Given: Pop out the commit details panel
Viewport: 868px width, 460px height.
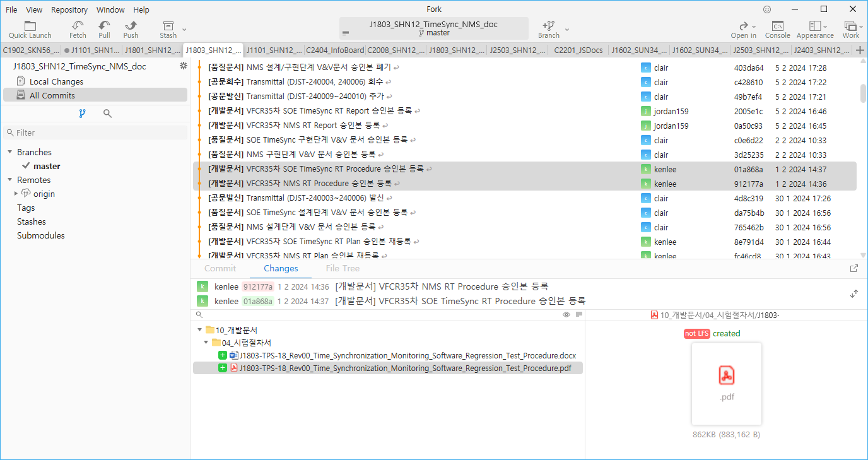Looking at the screenshot, I should (854, 268).
